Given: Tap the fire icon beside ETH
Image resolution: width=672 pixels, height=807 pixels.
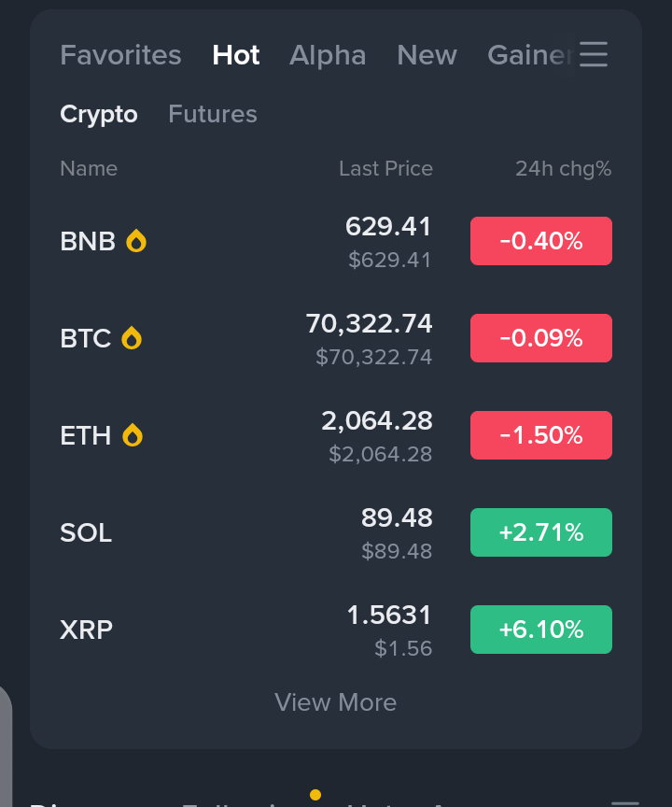Looking at the screenshot, I should 133,435.
